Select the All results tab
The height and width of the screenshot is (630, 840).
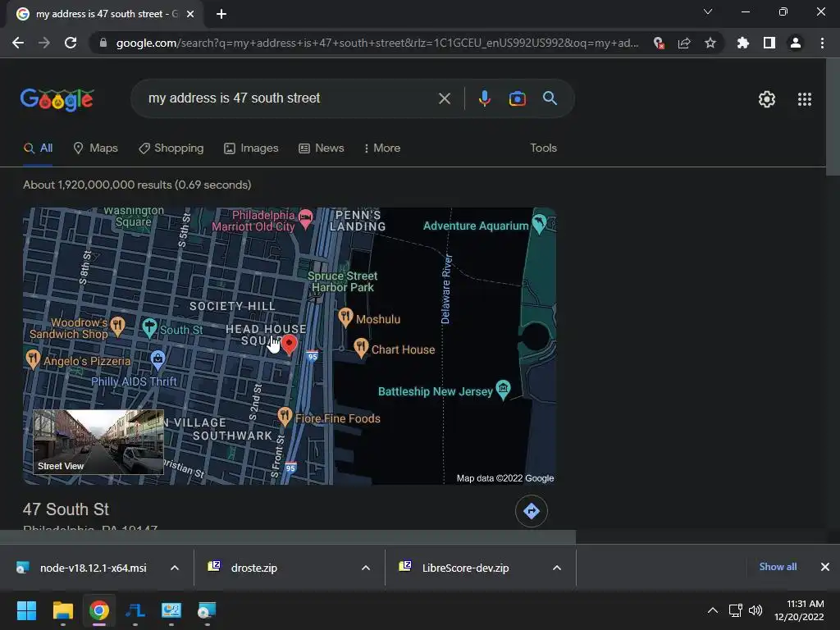tap(38, 148)
